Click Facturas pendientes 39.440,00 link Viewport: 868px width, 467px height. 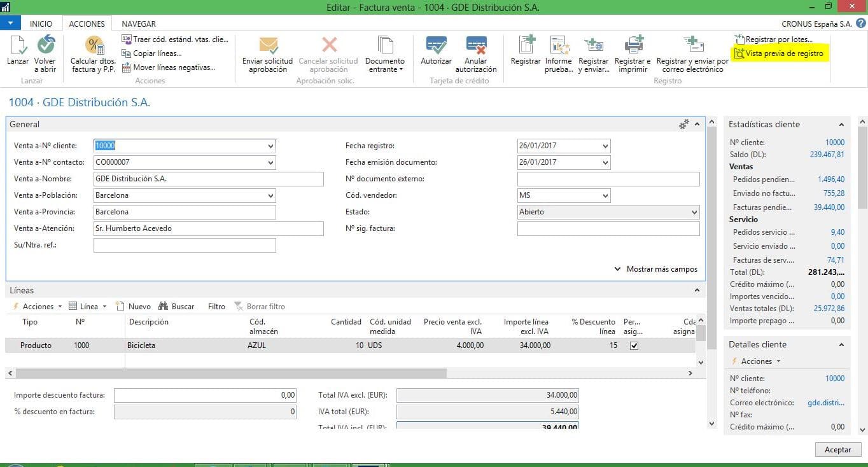click(x=829, y=207)
